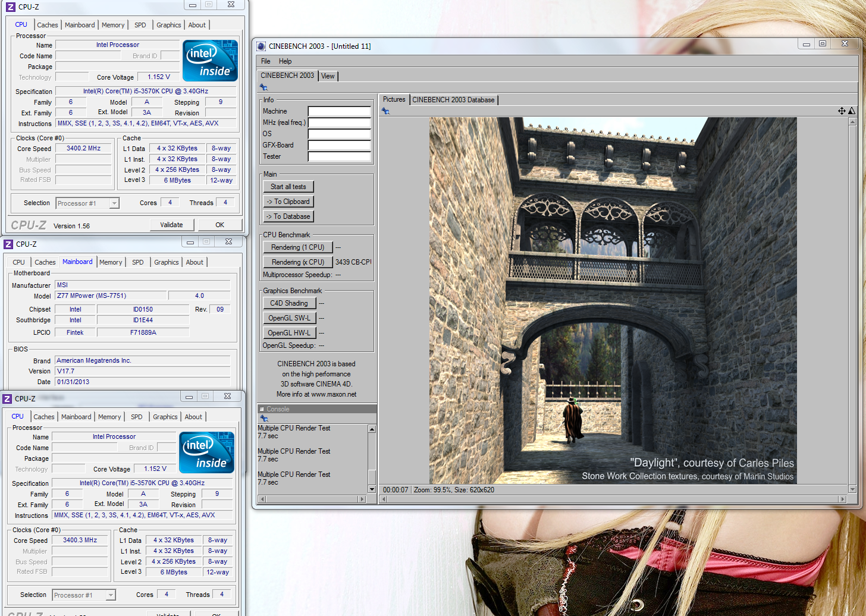Image resolution: width=866 pixels, height=616 pixels.
Task: Switch to CINEBENCH 2003 Database tab
Action: (x=453, y=100)
